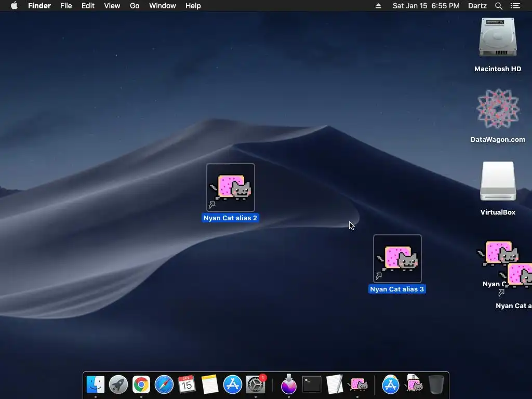Open the Trash in the Dock

click(436, 384)
